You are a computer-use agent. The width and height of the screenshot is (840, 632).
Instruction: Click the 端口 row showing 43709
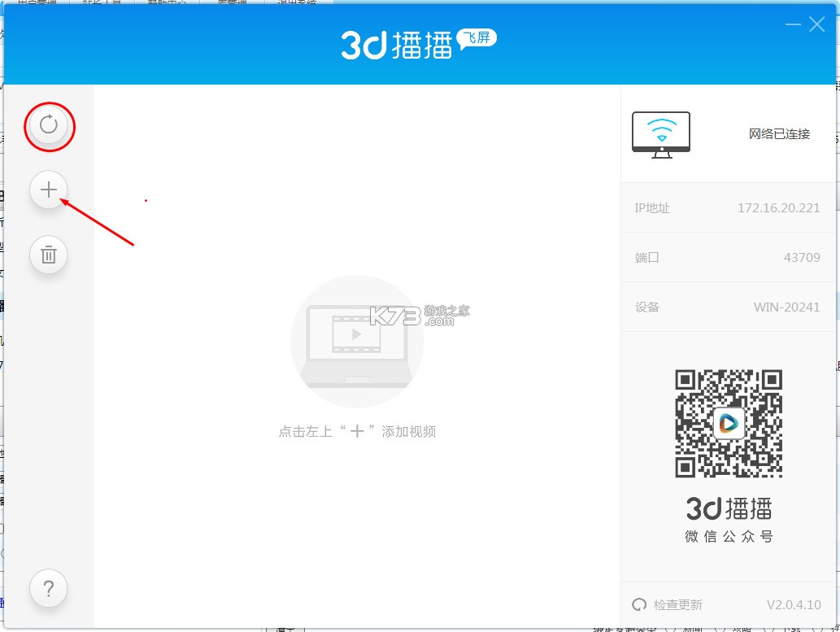[x=728, y=257]
